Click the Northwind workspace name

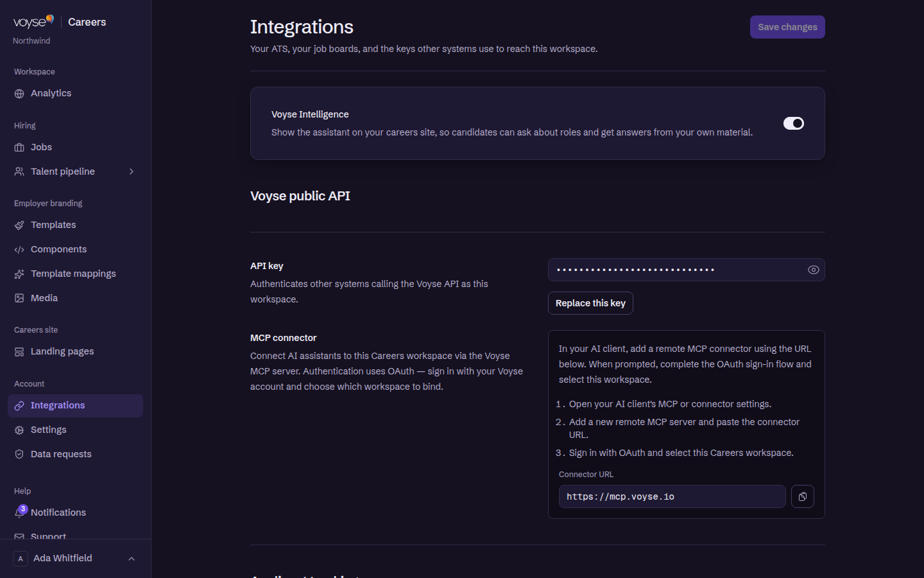[x=31, y=41]
